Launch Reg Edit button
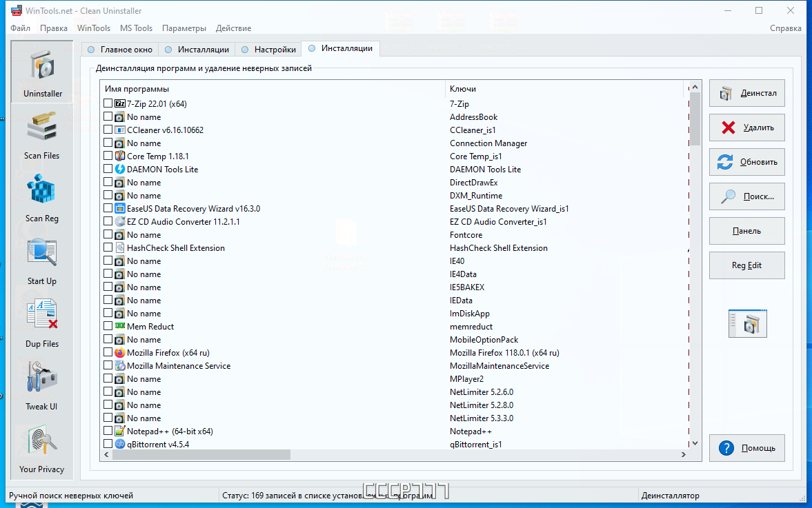 tap(746, 265)
